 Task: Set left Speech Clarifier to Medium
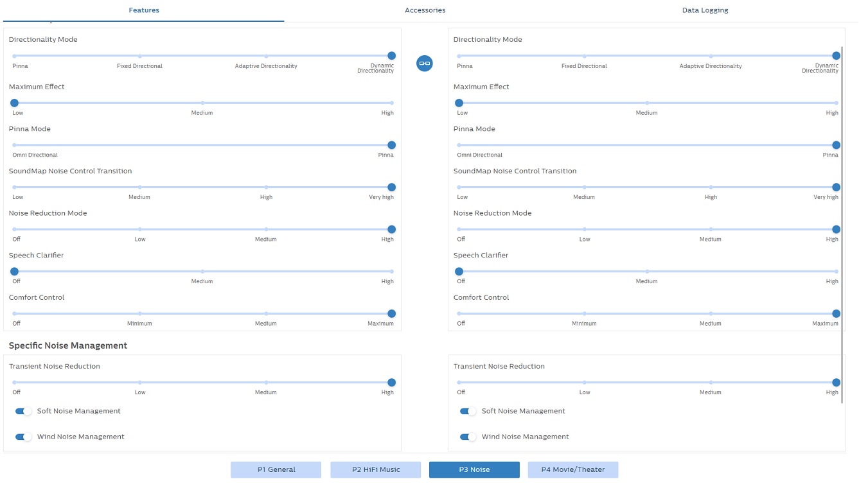[202, 272]
